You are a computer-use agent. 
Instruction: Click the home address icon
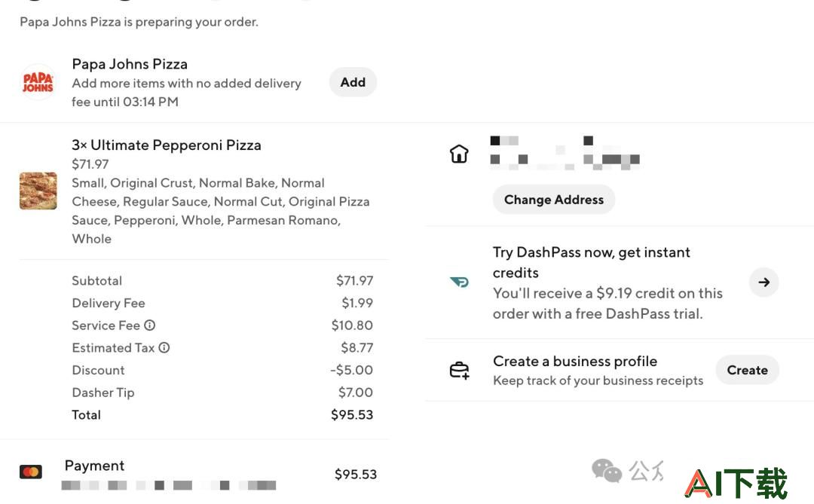459,154
